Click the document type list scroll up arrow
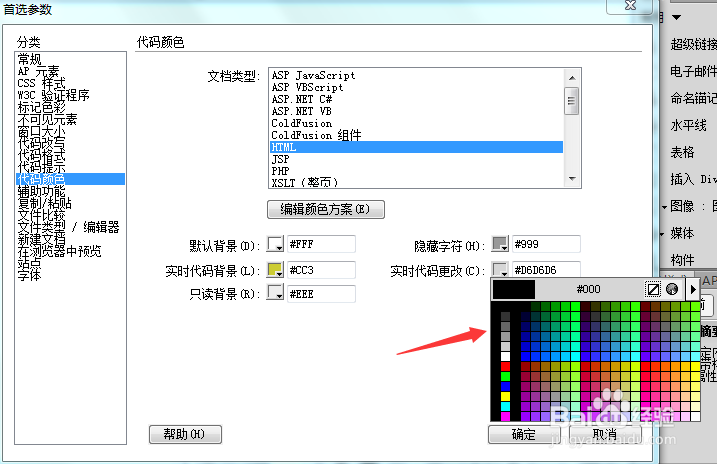This screenshot has height=464, width=717. (x=572, y=78)
